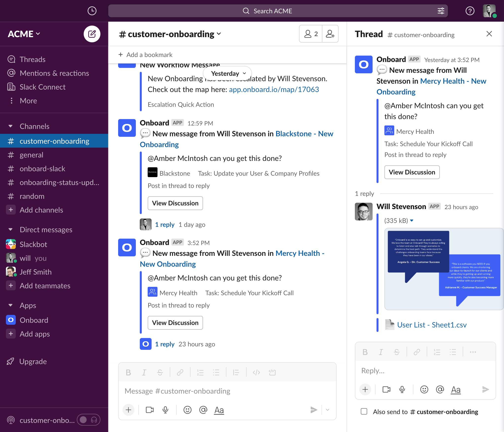Click the user profile avatar
504x432 pixels.
click(x=489, y=11)
